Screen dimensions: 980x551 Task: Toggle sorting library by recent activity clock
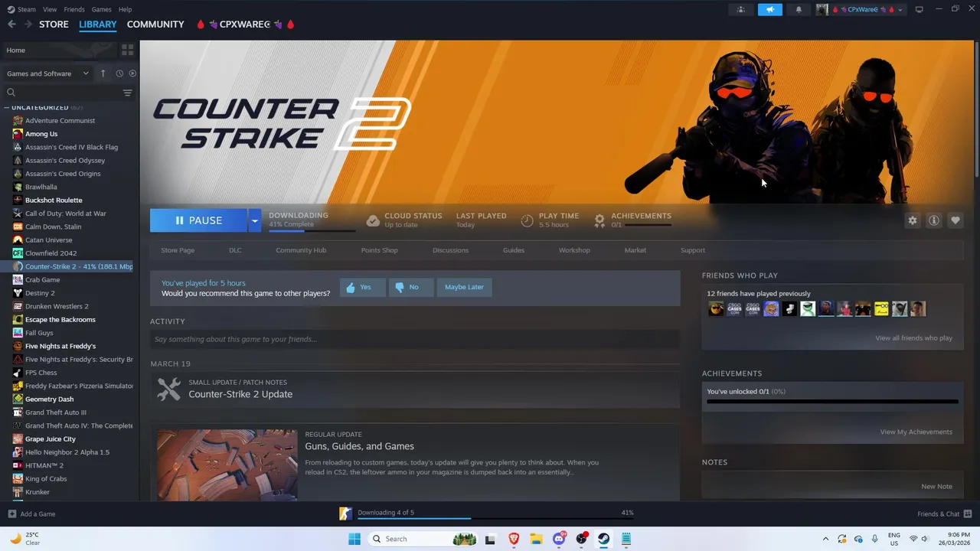click(x=119, y=73)
